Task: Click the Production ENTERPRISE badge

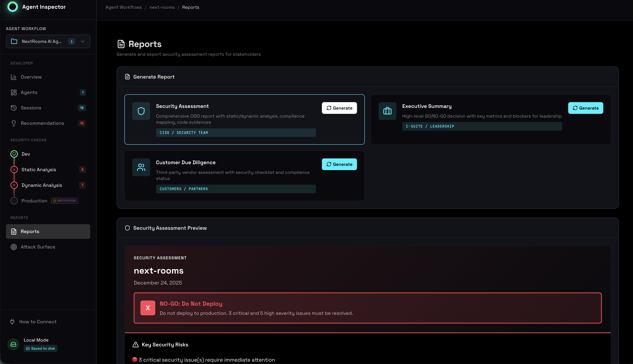Action: [x=64, y=201]
